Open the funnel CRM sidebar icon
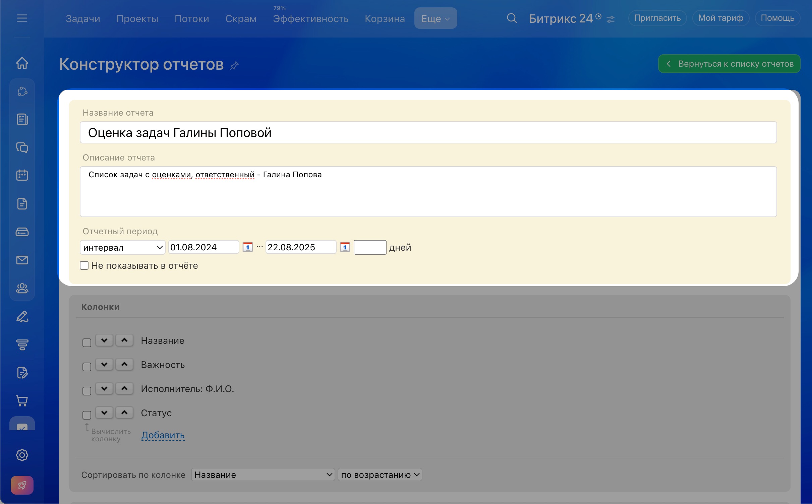812x504 pixels. [22, 344]
